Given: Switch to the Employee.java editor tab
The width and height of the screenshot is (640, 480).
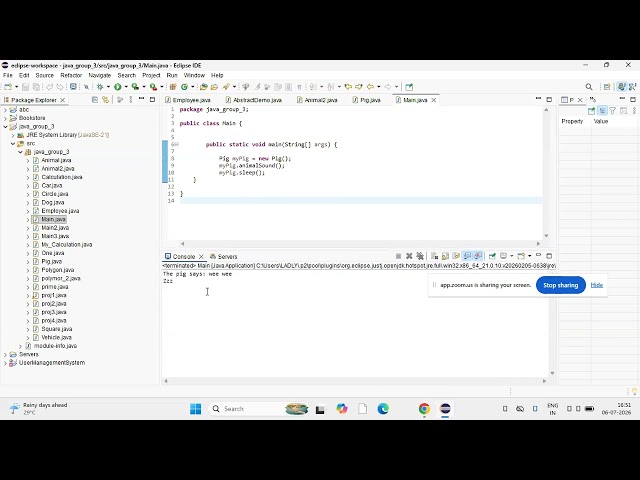Looking at the screenshot, I should (x=188, y=100).
